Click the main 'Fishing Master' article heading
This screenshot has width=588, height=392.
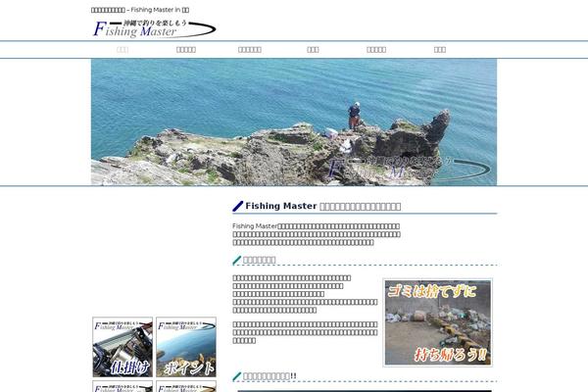(x=322, y=206)
